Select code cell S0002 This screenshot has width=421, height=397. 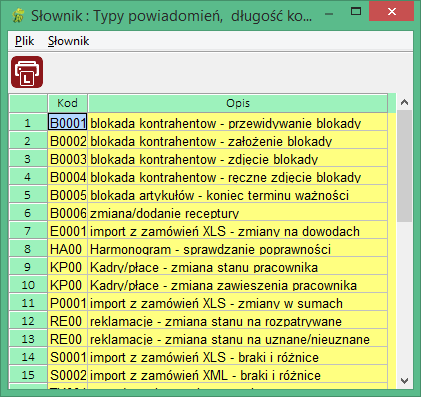click(x=68, y=375)
